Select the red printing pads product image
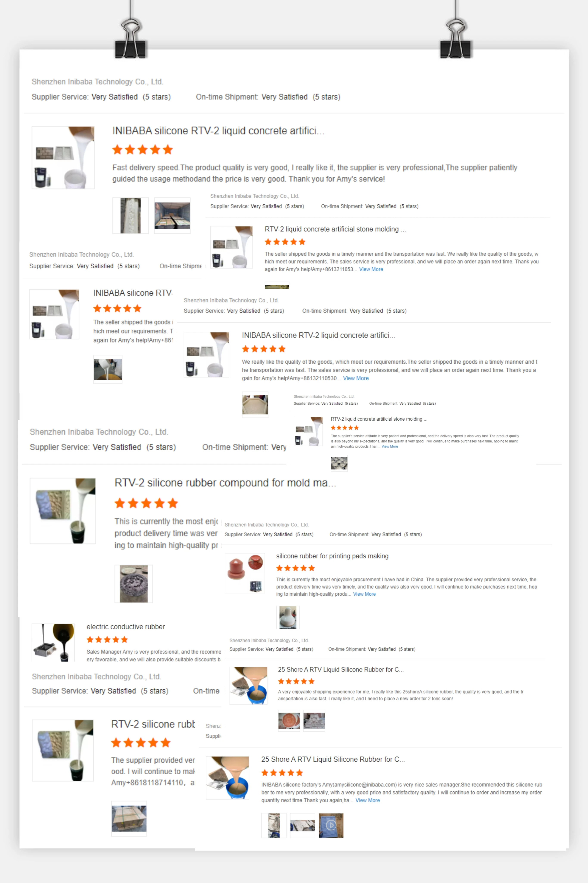Image resolution: width=588 pixels, height=883 pixels. coord(245,573)
